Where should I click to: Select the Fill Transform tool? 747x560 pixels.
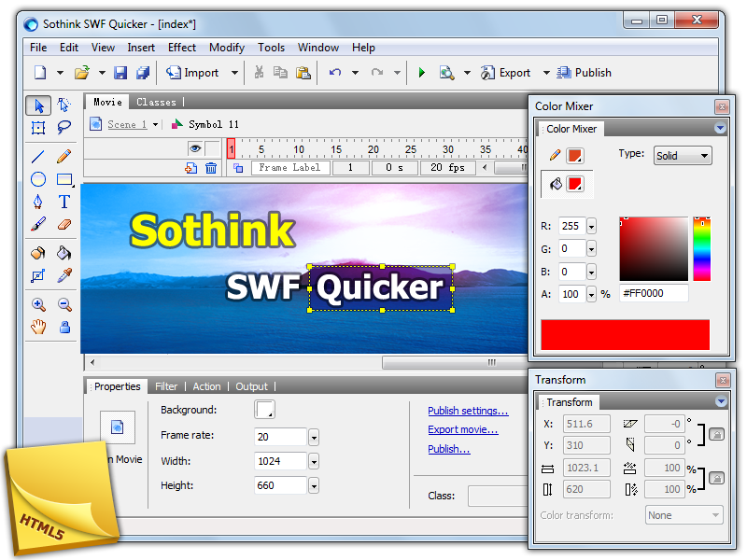[x=38, y=275]
